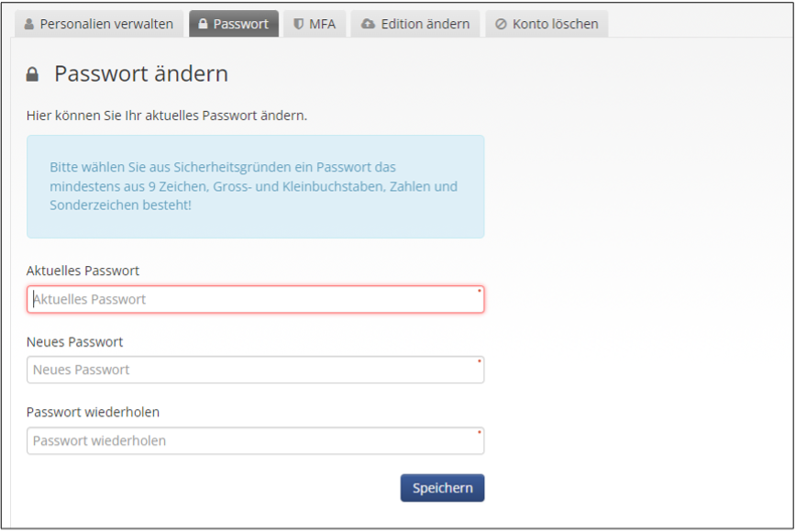
Task: Click the lock icon on the Passwort tab
Action: tap(203, 23)
